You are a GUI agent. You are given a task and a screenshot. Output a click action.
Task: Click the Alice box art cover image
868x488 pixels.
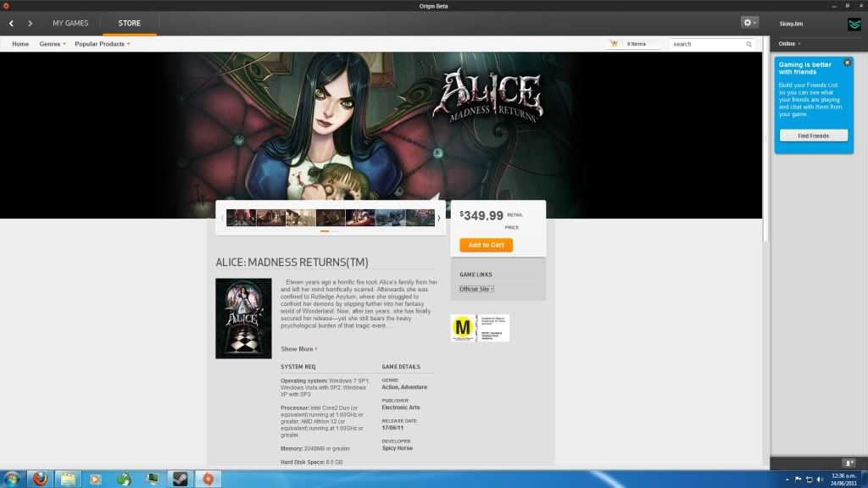coord(243,319)
